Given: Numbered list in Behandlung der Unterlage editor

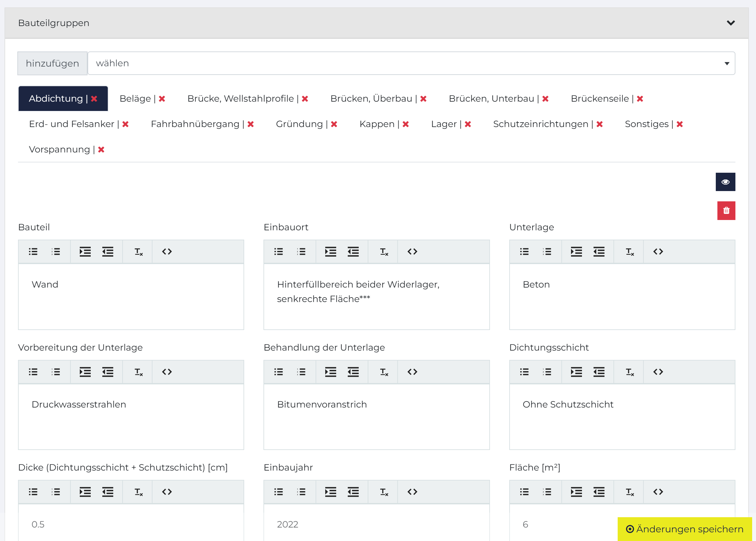Looking at the screenshot, I should [301, 372].
